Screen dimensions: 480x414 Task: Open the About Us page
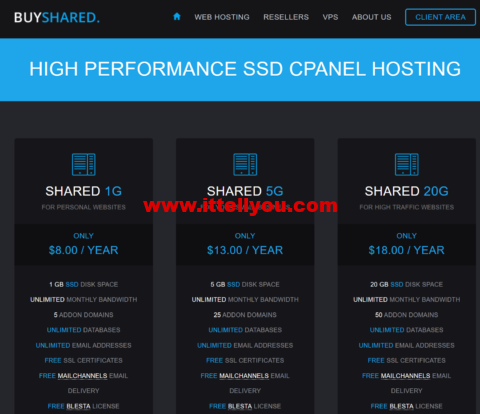[x=372, y=17]
